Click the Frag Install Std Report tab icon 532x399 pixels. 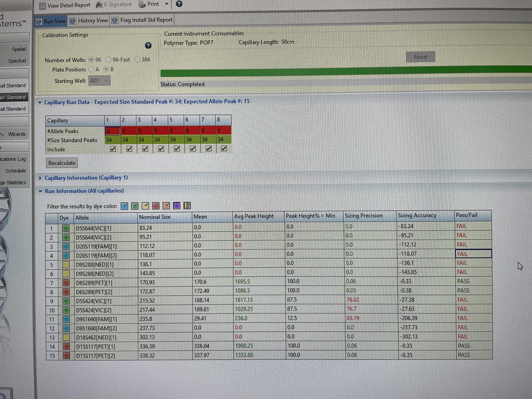click(x=115, y=20)
